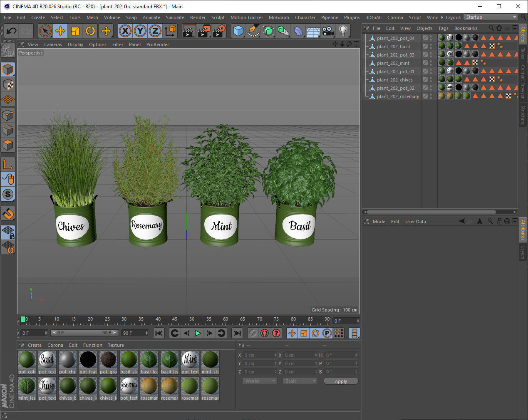Select plant_202_mint object

(x=393, y=63)
